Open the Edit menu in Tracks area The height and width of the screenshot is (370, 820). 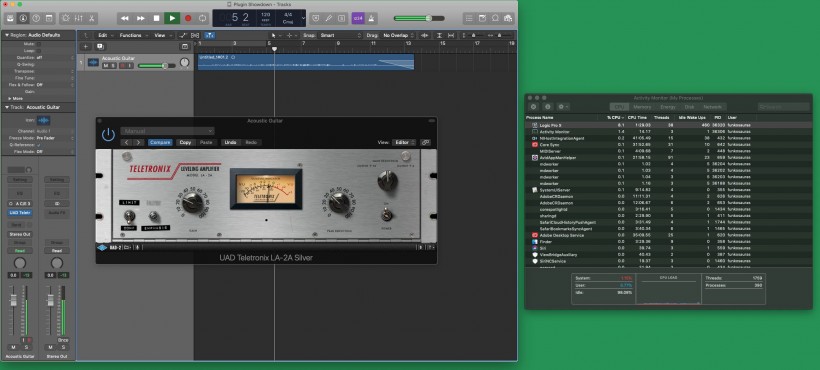pyautogui.click(x=105, y=36)
